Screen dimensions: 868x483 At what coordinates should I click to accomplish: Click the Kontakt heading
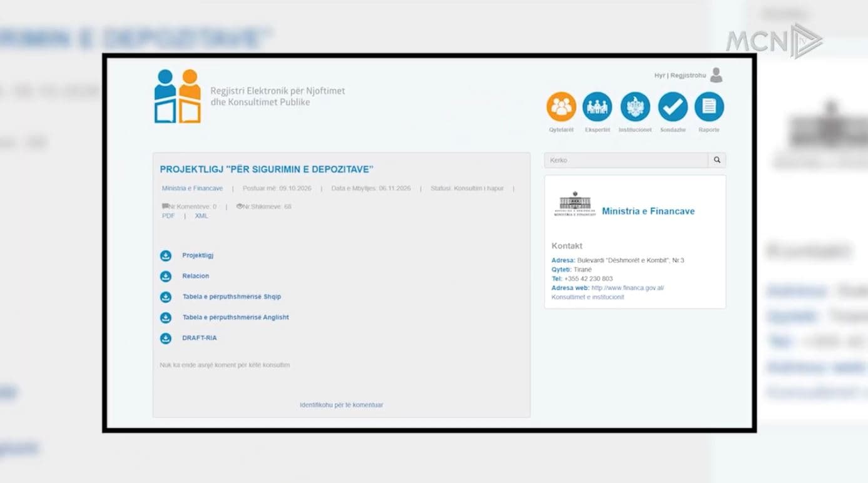click(567, 246)
